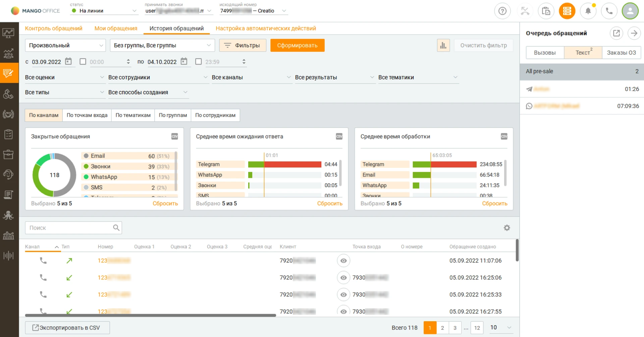Open the briefcase sidebar icon
Screen dimensions: 644x337
click(x=8, y=154)
